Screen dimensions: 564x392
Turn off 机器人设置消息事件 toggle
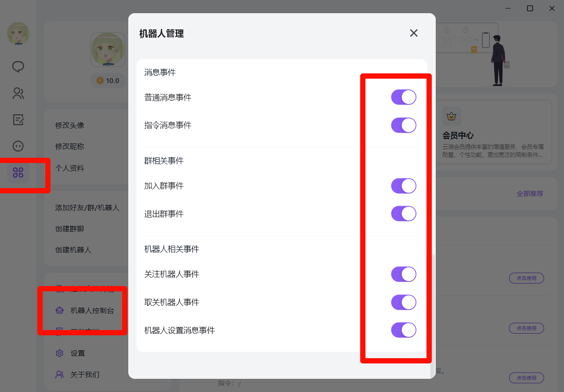[403, 330]
